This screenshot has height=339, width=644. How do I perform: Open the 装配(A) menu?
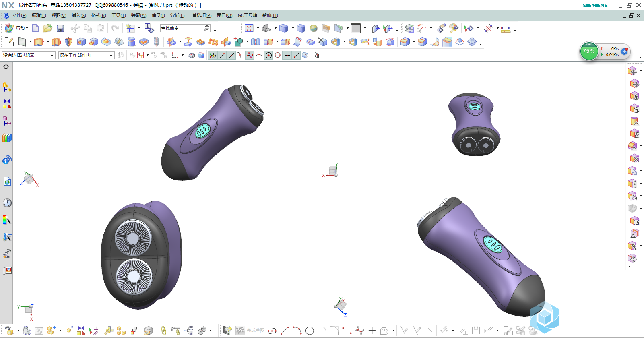click(138, 15)
